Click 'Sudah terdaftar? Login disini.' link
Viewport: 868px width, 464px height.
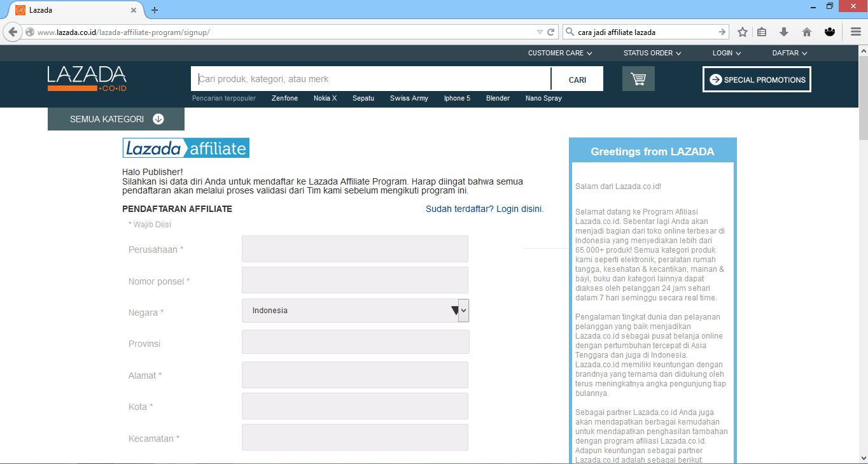pos(485,209)
